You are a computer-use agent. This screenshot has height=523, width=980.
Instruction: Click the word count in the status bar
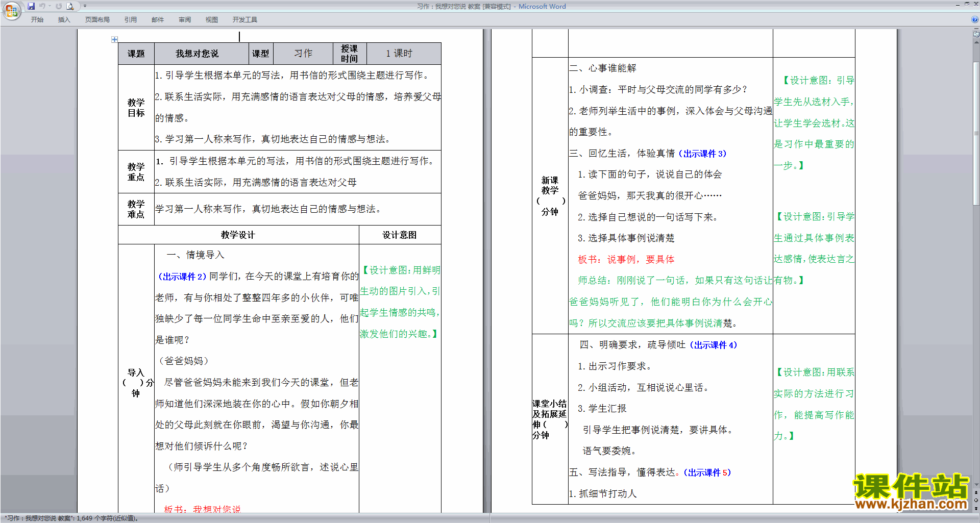tap(71, 518)
